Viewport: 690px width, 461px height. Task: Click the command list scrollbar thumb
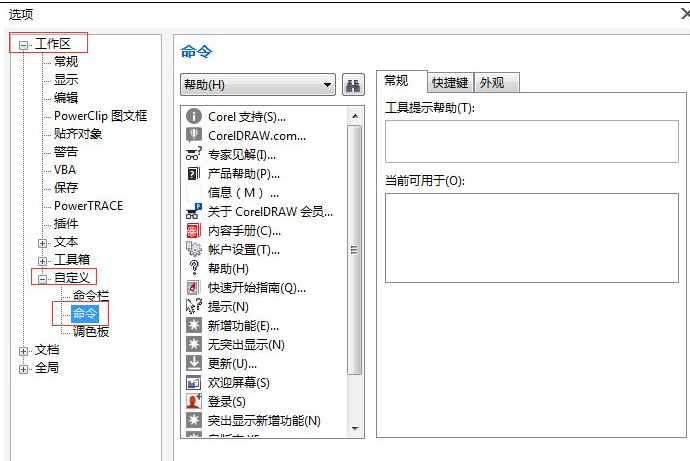tap(354, 250)
